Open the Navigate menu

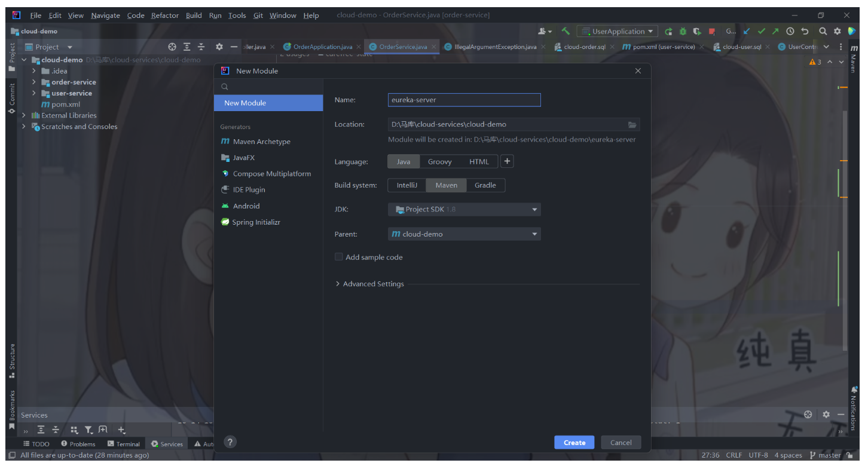(x=105, y=16)
